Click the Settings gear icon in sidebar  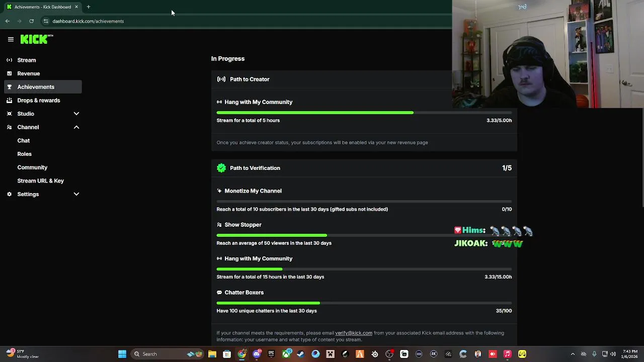tap(9, 194)
